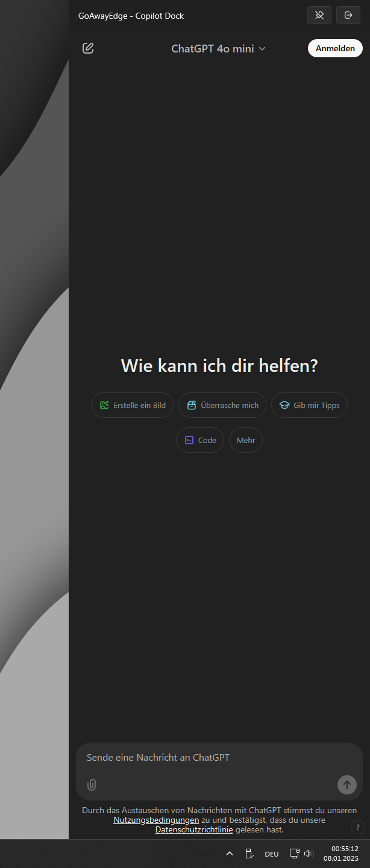Open the taskbar clock showing 00:55:12
This screenshot has width=370, height=868.
(x=341, y=854)
